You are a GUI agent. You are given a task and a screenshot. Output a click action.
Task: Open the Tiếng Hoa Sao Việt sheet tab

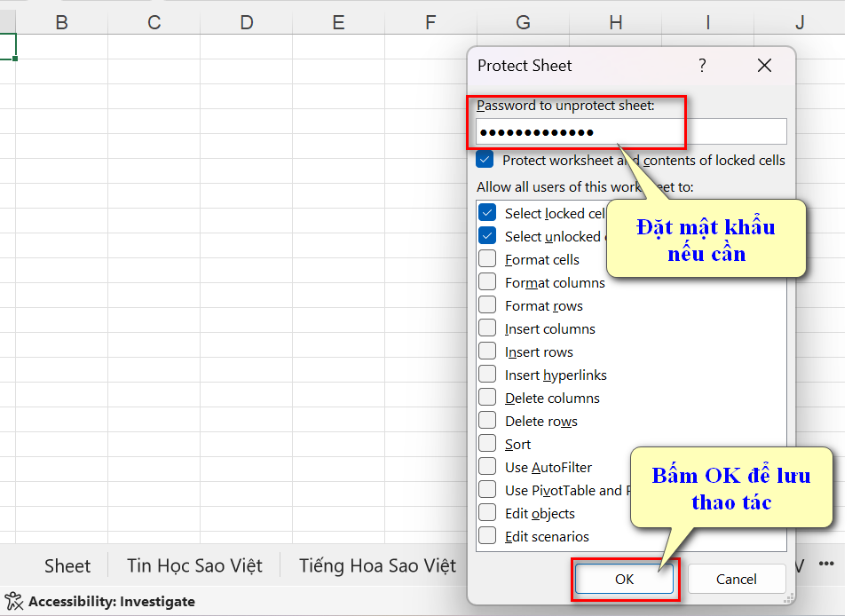pyautogui.click(x=377, y=565)
